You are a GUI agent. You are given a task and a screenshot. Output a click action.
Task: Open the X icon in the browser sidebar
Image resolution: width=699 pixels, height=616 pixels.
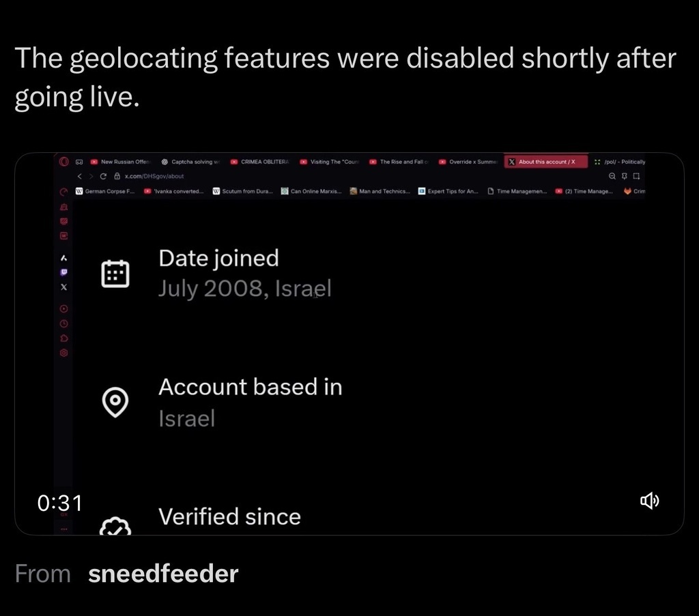pos(64,287)
